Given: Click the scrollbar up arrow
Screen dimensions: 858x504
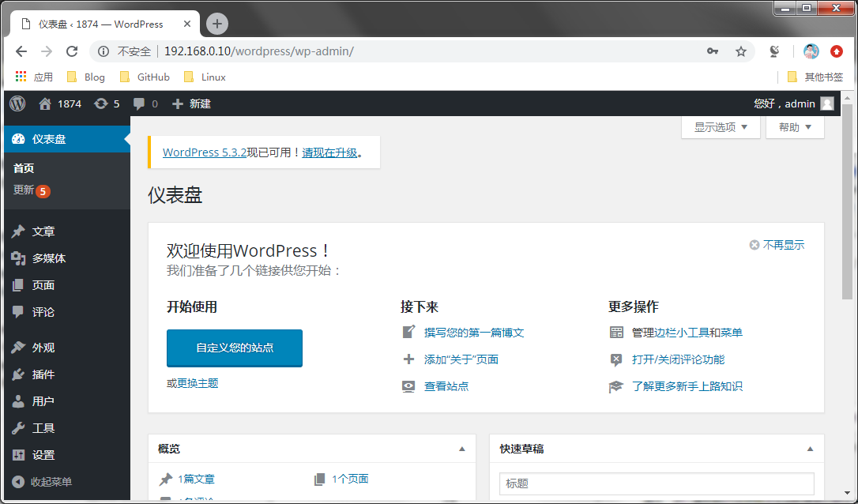Looking at the screenshot, I should coord(847,98).
